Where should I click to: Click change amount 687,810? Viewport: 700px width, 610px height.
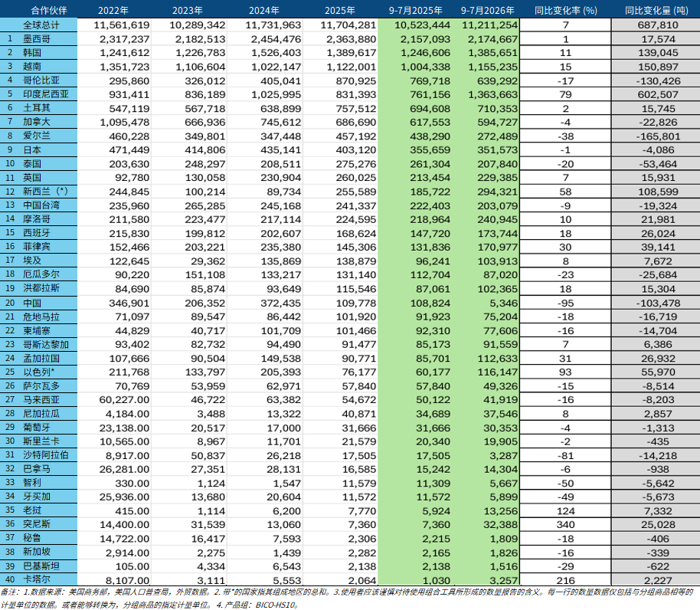click(658, 25)
